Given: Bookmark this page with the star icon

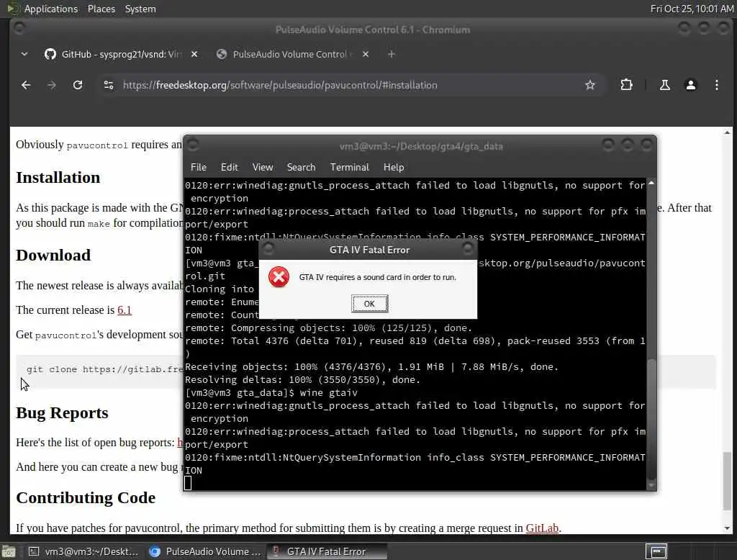Looking at the screenshot, I should coord(590,85).
